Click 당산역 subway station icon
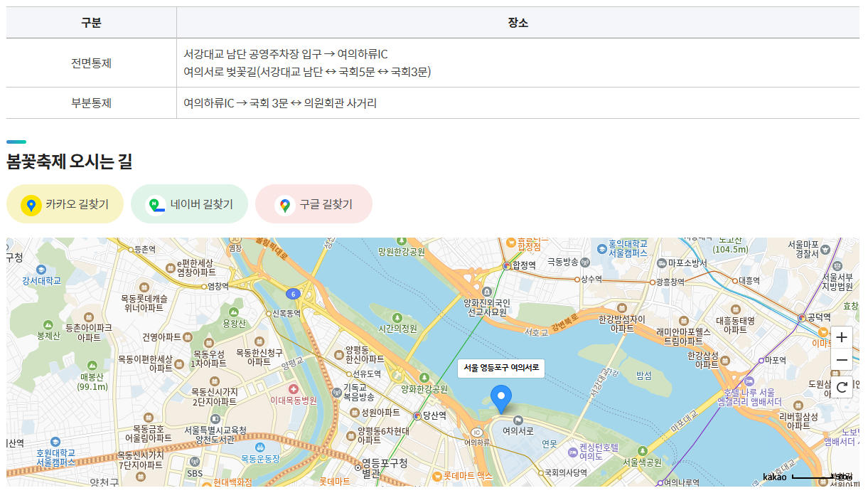The width and height of the screenshot is (868, 498). [x=417, y=415]
